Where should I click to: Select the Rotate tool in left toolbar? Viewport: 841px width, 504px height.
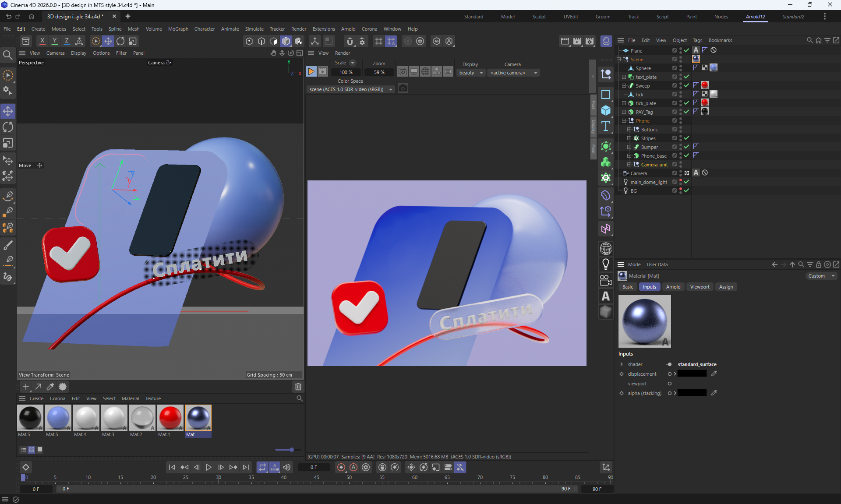point(8,127)
